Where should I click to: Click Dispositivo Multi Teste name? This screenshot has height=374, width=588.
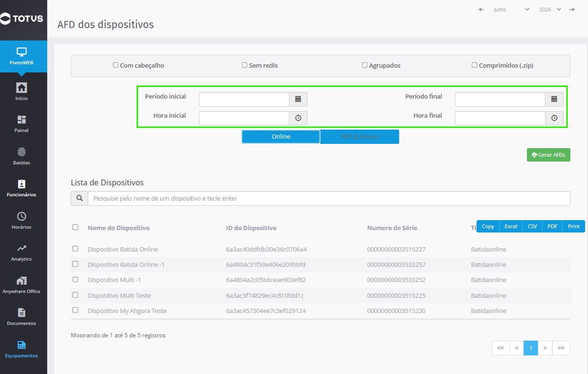(x=119, y=295)
